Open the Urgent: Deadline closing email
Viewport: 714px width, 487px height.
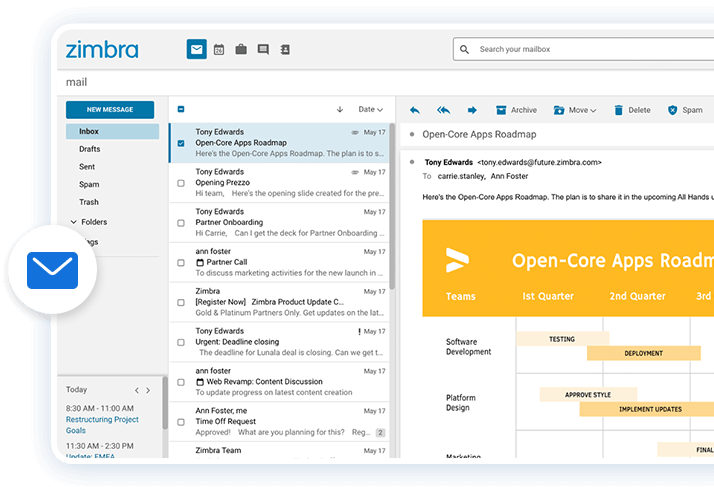[x=279, y=342]
